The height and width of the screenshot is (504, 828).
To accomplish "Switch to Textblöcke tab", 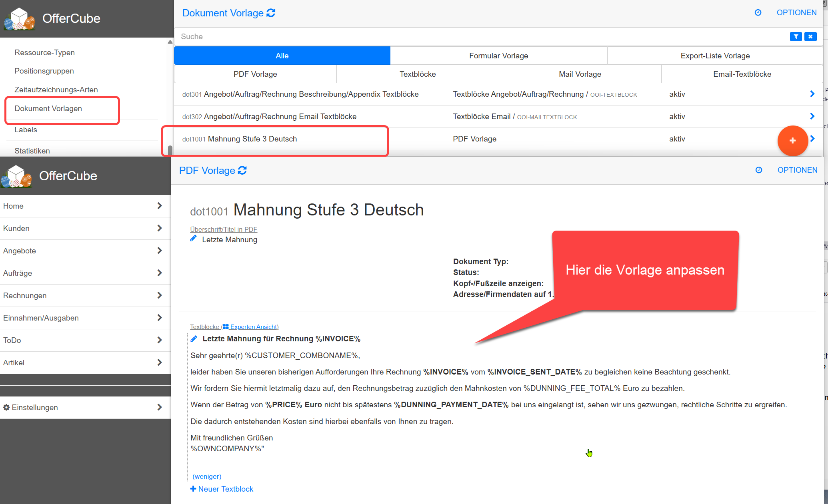I will coord(418,74).
